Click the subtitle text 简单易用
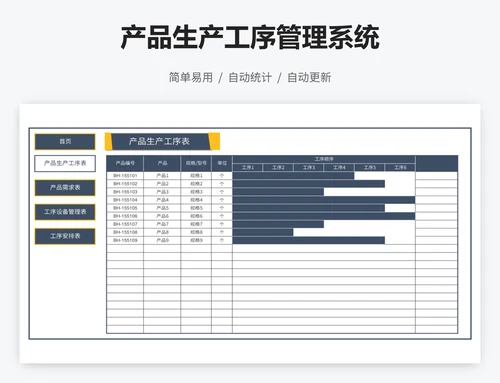The height and width of the screenshot is (383, 500). point(191,77)
